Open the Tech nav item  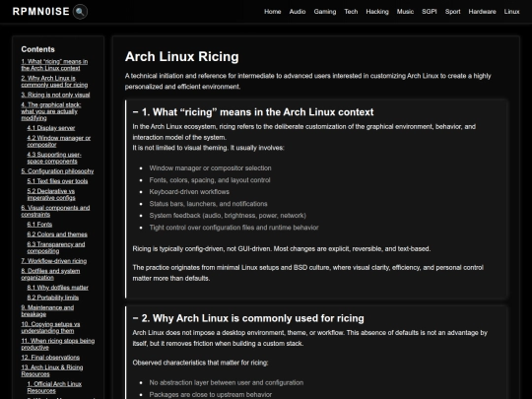tap(351, 12)
